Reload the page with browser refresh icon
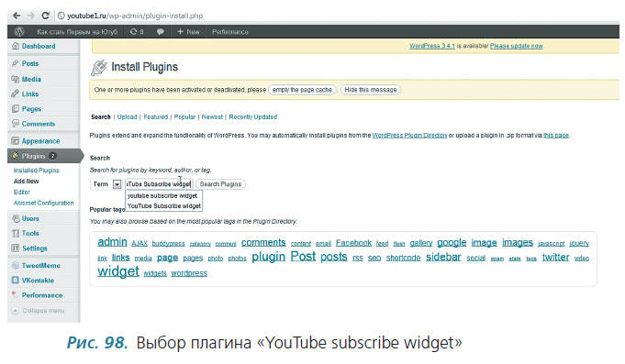Viewport: 625px width, 364px height. (x=45, y=16)
